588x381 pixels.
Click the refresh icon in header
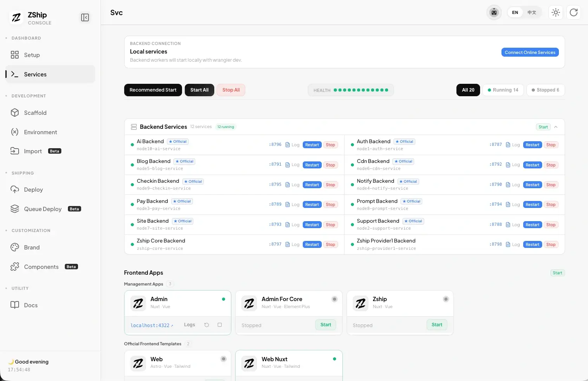574,12
